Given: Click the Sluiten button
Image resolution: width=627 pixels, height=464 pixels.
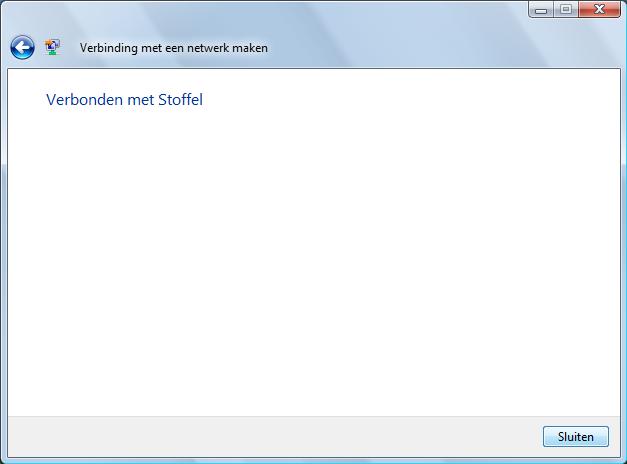Looking at the screenshot, I should coord(576,436).
